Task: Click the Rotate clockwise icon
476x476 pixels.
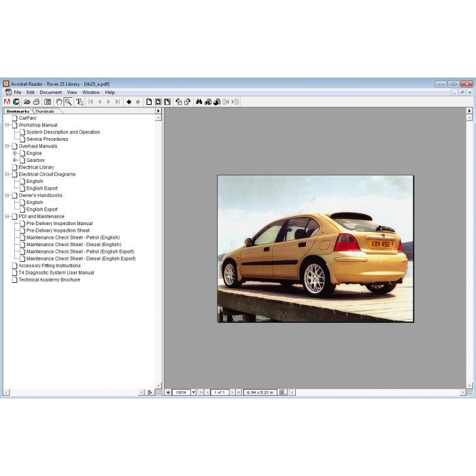Action: coord(187,102)
